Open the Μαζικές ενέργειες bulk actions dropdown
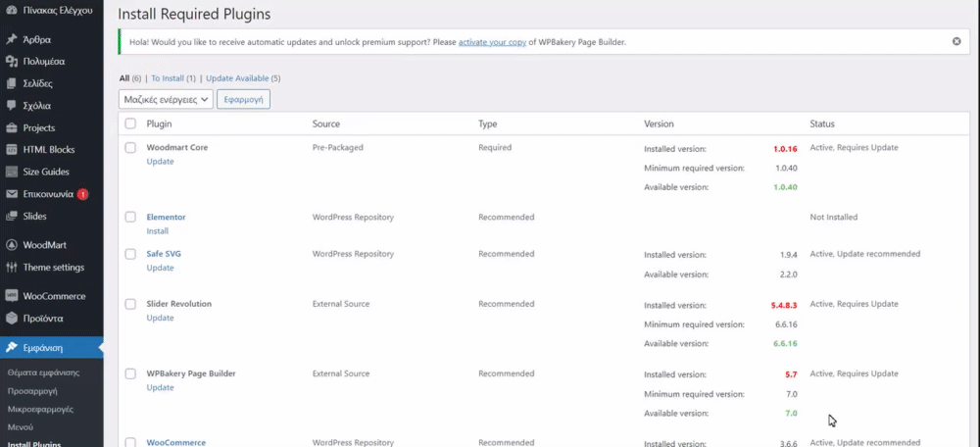The image size is (980, 447). (x=166, y=99)
